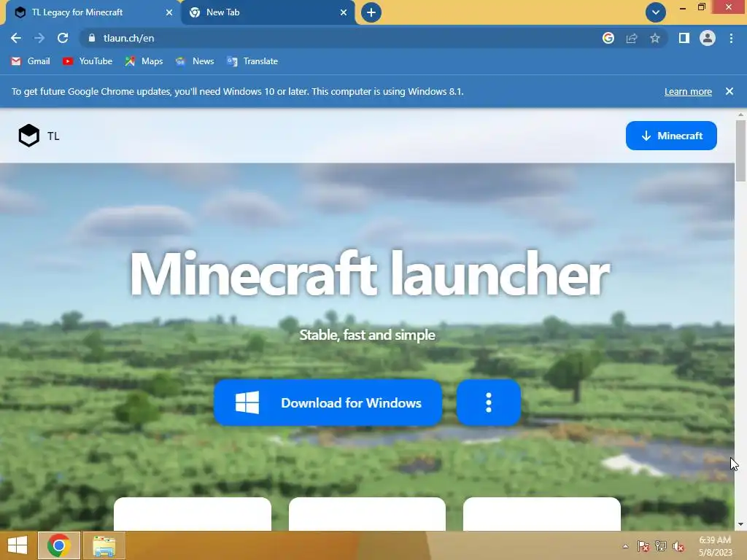
Task: Open the Maps bookmark
Action: (x=144, y=61)
